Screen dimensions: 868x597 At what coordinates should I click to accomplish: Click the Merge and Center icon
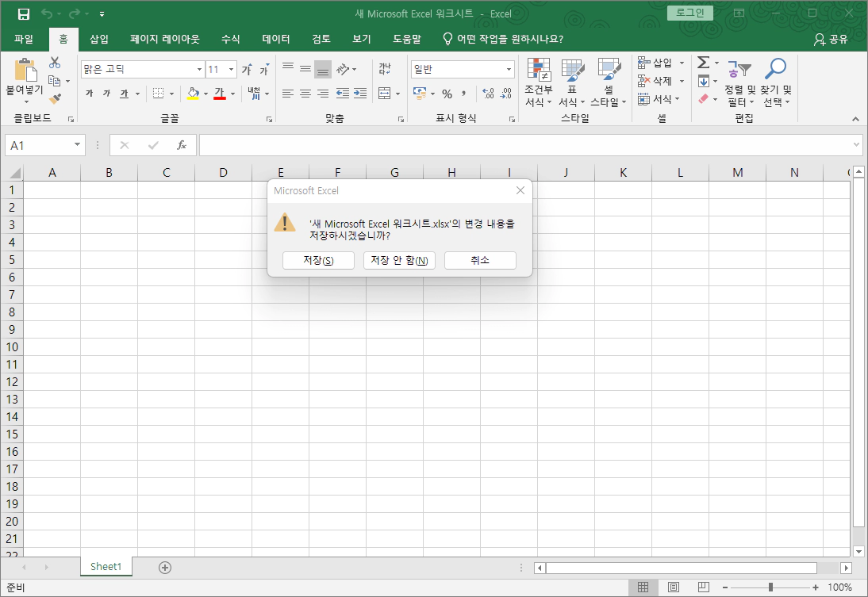385,94
